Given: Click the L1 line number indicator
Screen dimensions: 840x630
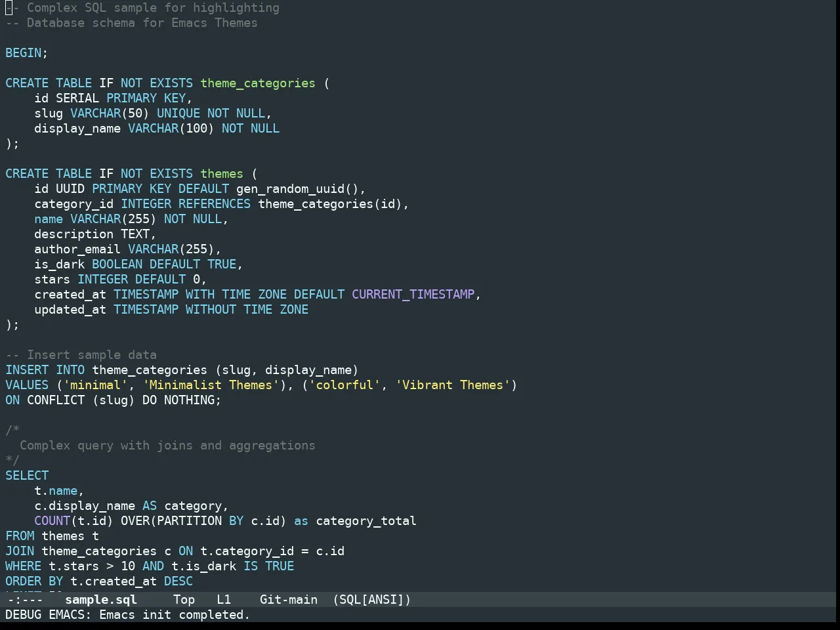Looking at the screenshot, I should [224, 600].
